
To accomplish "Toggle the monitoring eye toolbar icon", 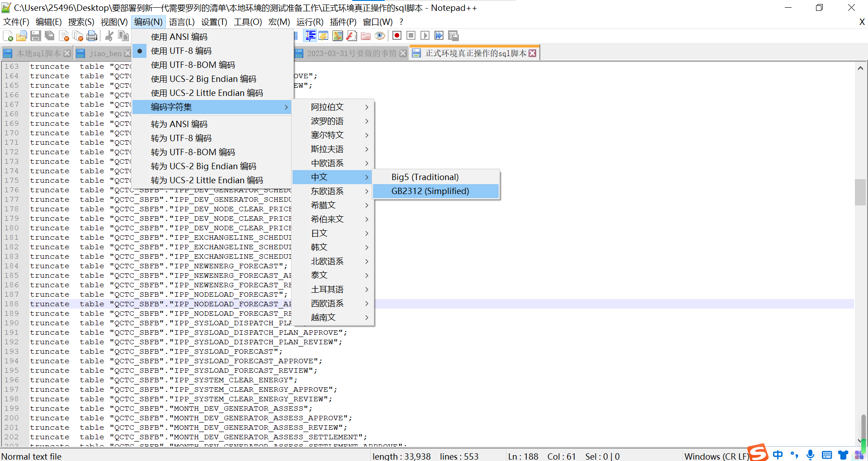I will [380, 36].
